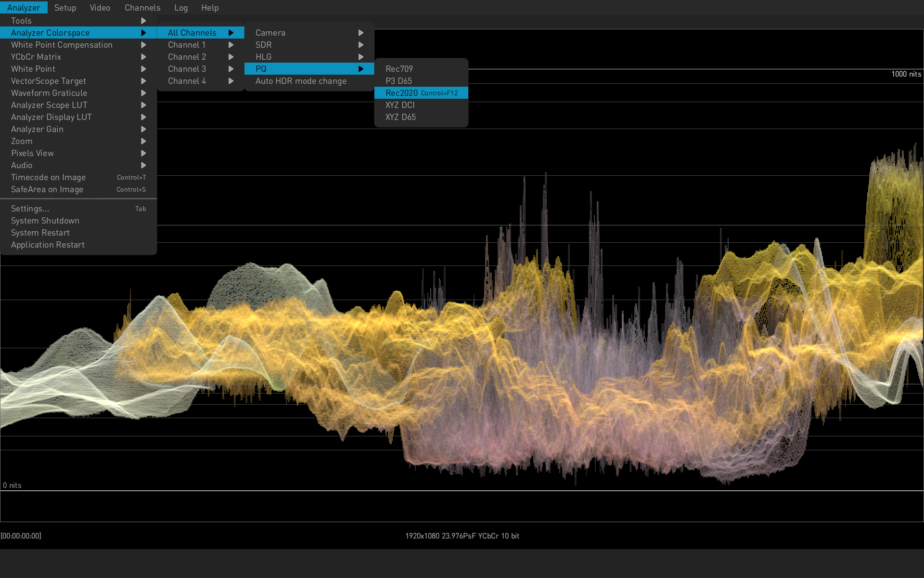Open the Setup menu

click(x=65, y=8)
